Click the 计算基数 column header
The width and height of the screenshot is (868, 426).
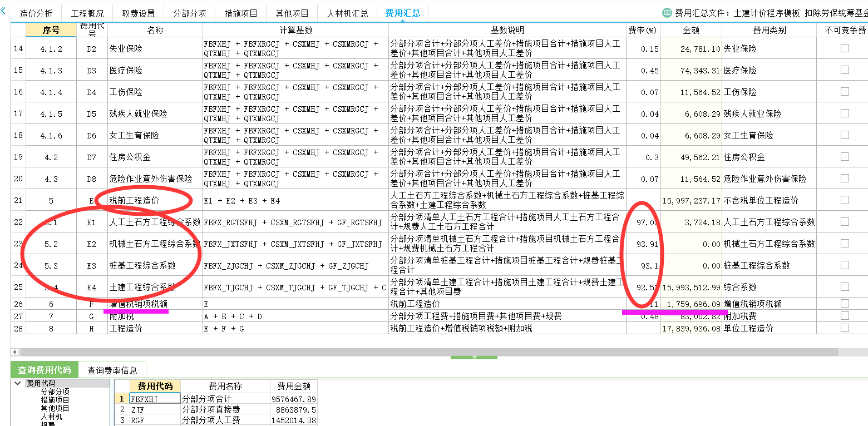coord(296,30)
